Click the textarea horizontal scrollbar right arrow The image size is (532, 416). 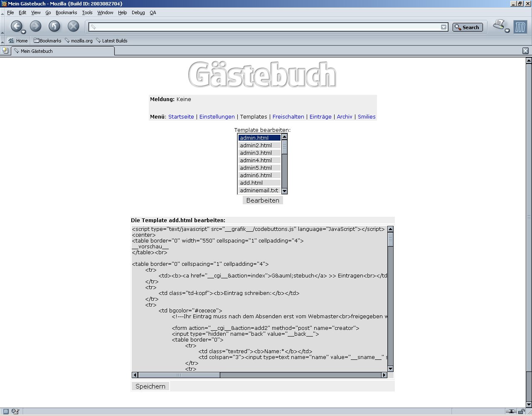tap(384, 375)
